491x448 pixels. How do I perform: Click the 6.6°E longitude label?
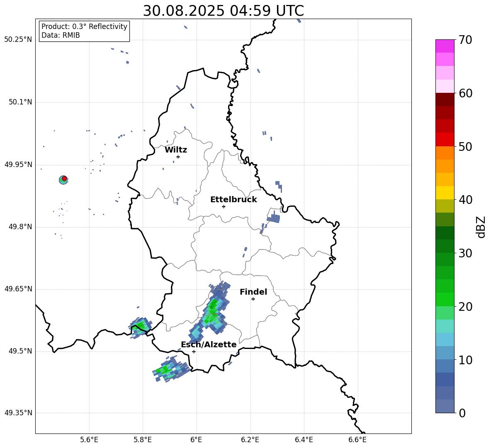[x=357, y=440]
